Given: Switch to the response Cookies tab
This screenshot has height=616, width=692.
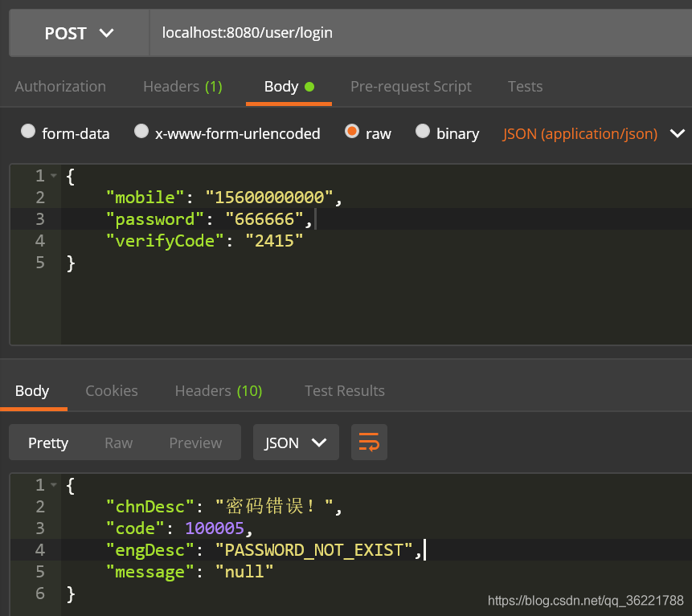Looking at the screenshot, I should coord(112,390).
